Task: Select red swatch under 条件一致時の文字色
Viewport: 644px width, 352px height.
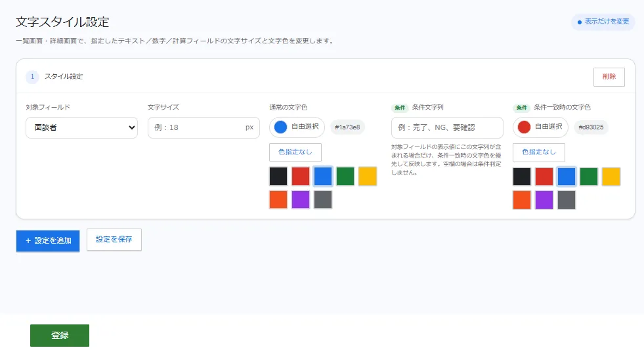Action: tap(544, 177)
